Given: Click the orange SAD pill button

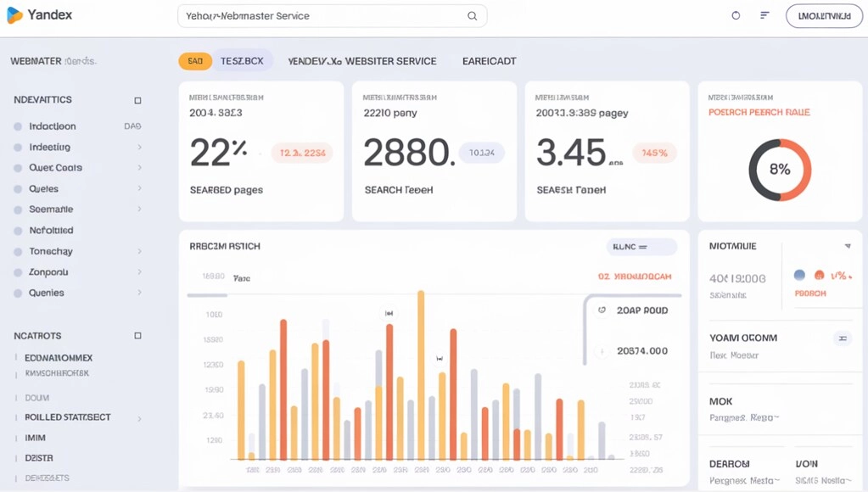Looking at the screenshot, I should tap(193, 60).
